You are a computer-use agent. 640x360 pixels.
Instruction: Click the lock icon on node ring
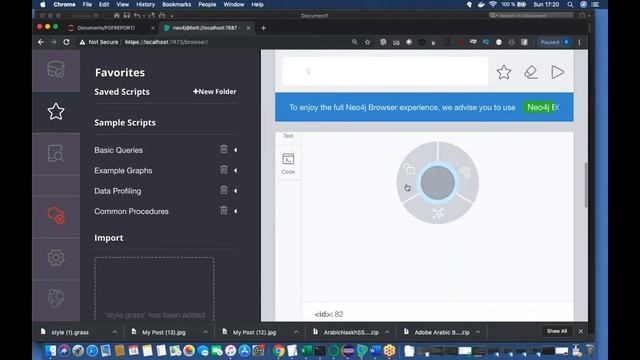[410, 169]
